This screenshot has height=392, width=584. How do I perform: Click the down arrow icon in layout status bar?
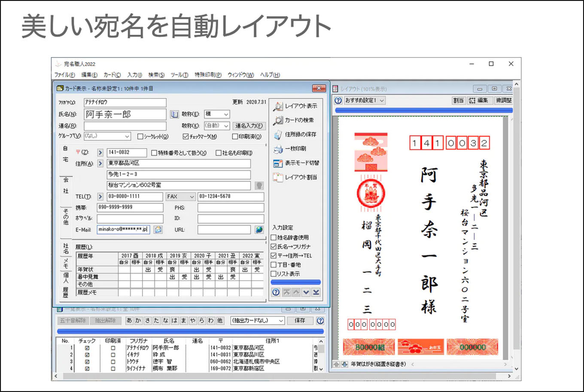click(344, 365)
